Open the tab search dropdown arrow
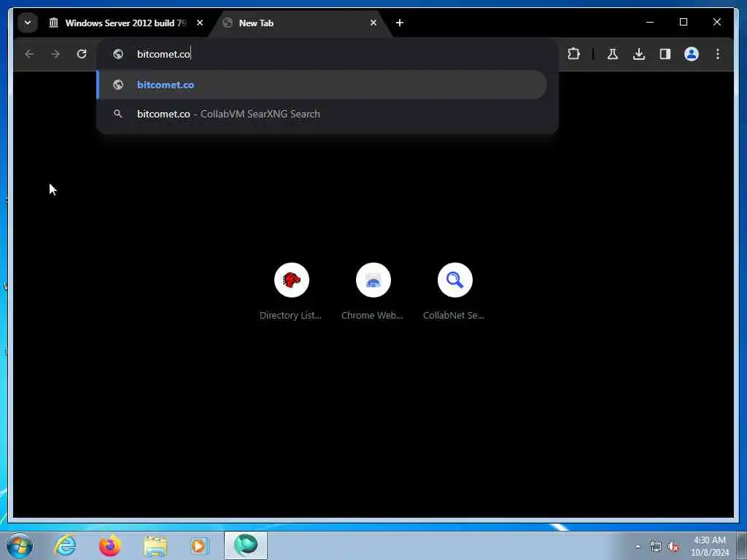Viewport: 747px width, 560px height. pos(28,23)
